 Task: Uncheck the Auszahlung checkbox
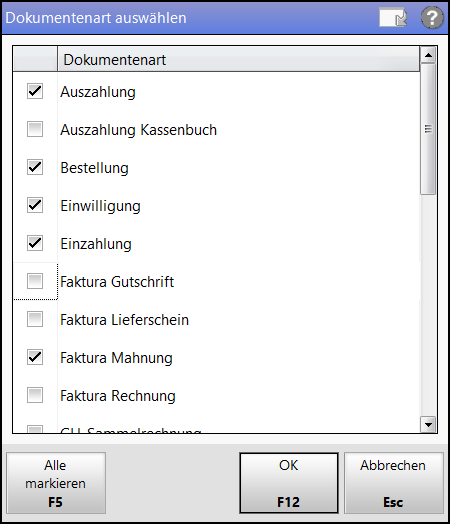click(35, 91)
